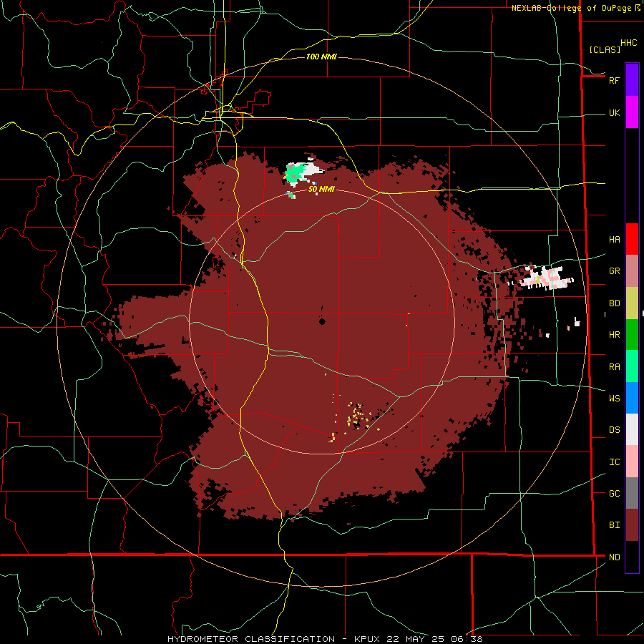Image resolution: width=644 pixels, height=644 pixels.
Task: Click the blue WS wet snow swatch
Action: click(x=632, y=398)
